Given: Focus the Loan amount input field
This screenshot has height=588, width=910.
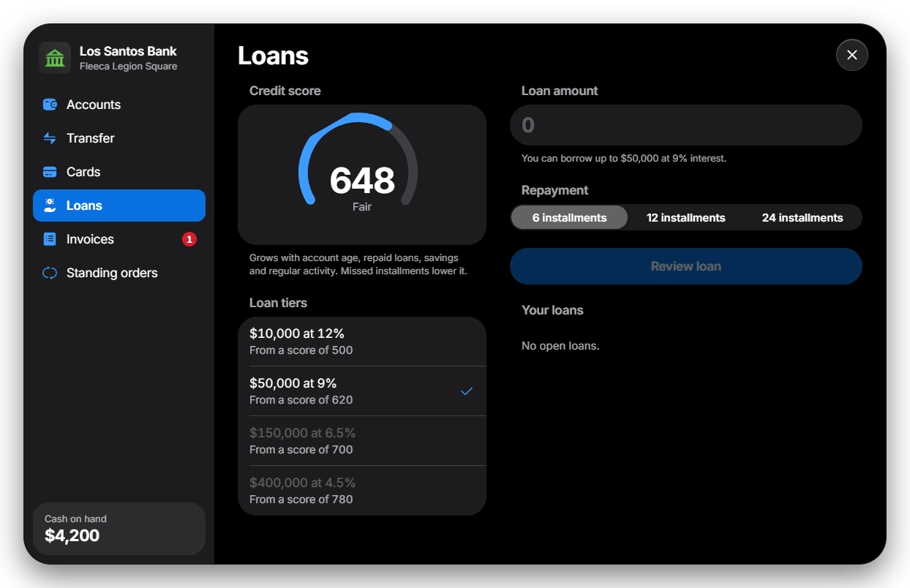Looking at the screenshot, I should pos(686,125).
